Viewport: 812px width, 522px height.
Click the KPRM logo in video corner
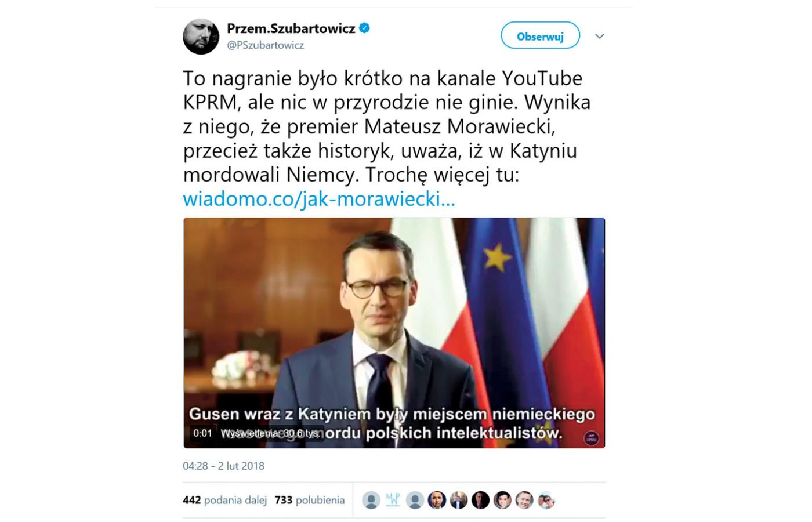(x=590, y=438)
